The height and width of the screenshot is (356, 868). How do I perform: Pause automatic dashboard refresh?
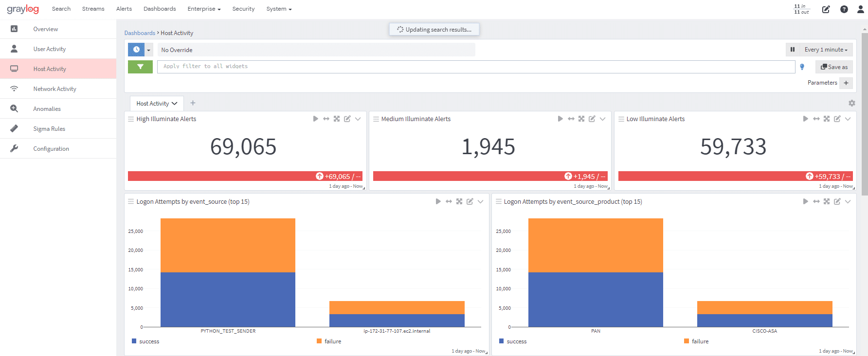793,50
